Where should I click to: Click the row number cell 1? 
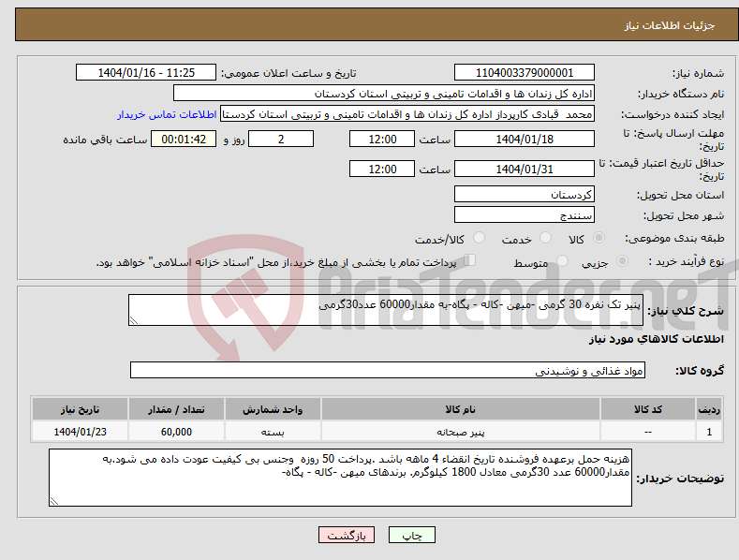[x=709, y=432]
